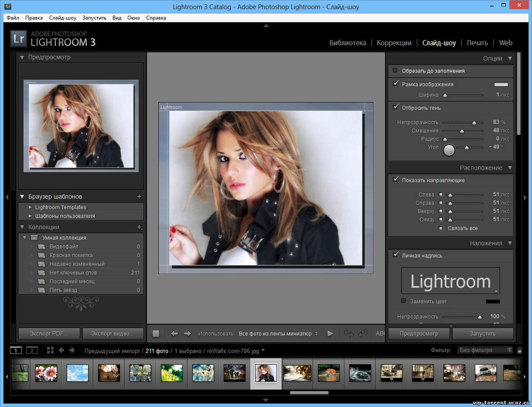Toggle filter switch at filmstrip right end
Screen dimensions: 532x407
point(519,350)
